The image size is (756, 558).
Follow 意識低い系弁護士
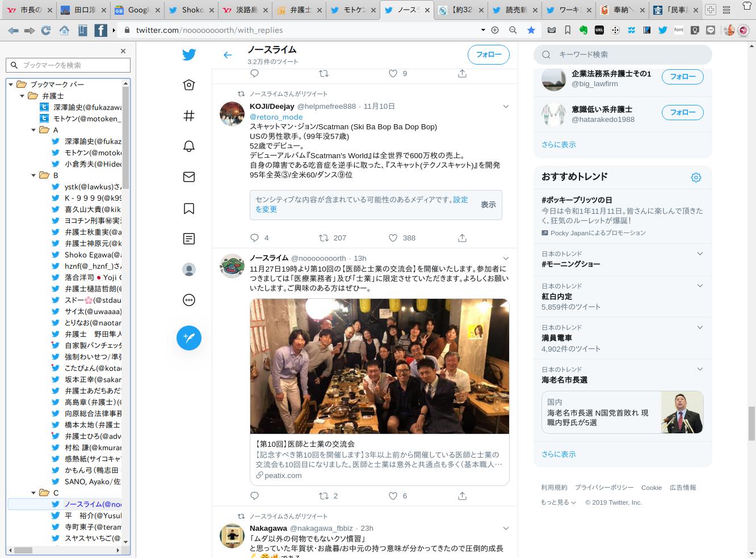point(683,112)
